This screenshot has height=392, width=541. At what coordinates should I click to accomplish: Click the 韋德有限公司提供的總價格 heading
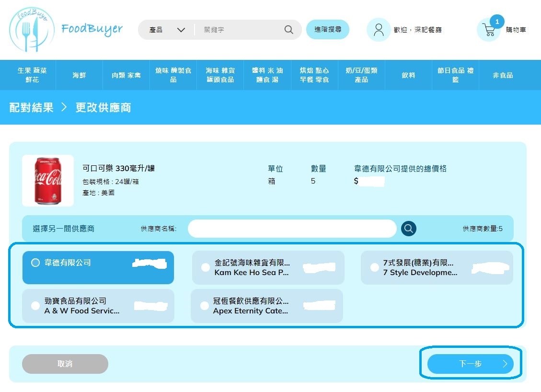[x=400, y=168]
